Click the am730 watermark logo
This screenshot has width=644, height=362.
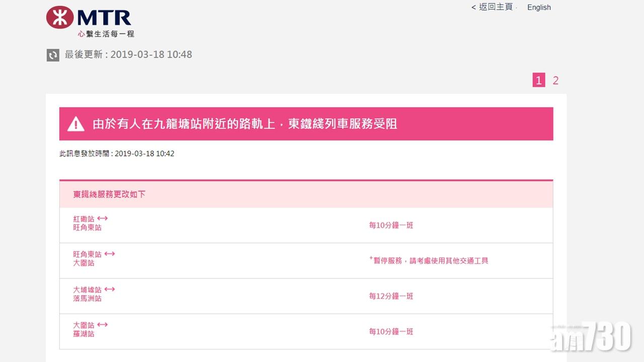pos(590,336)
